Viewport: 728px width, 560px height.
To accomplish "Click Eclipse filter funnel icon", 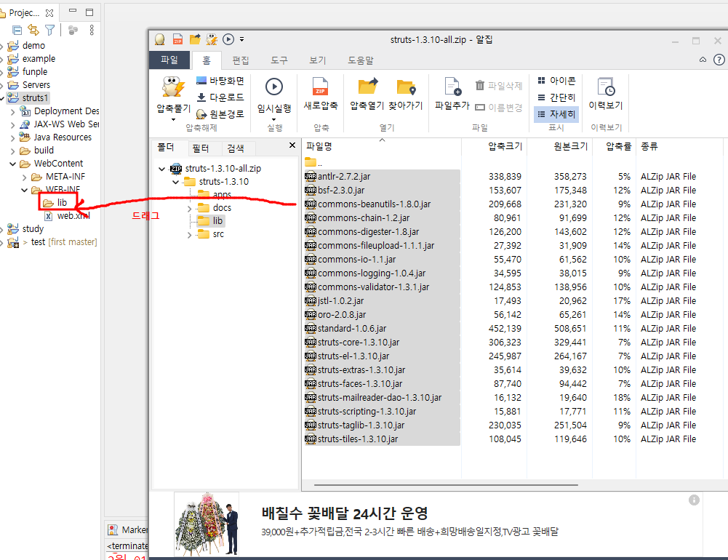I will coord(49,31).
